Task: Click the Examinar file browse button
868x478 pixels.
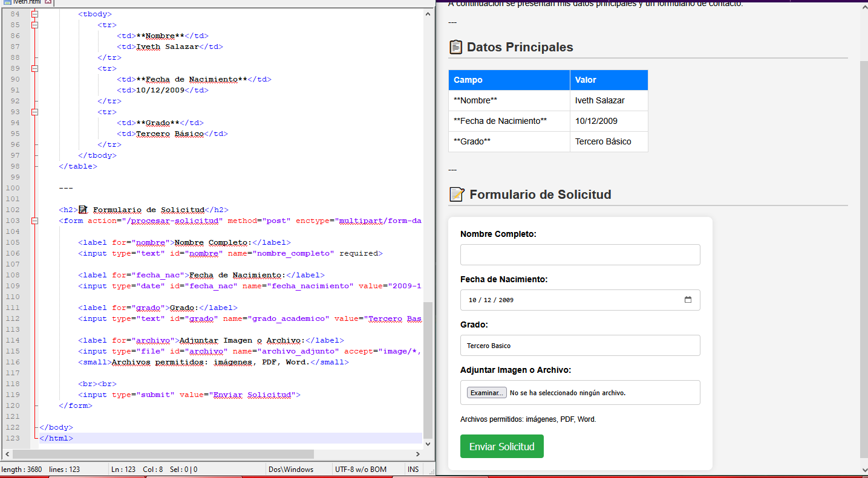Action: point(486,393)
